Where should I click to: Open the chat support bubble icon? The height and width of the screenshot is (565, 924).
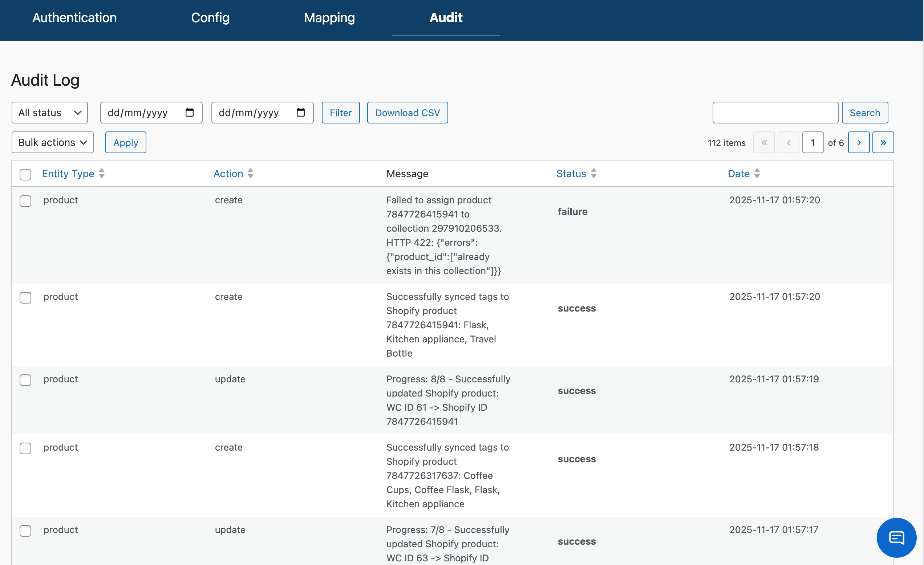[x=896, y=538]
